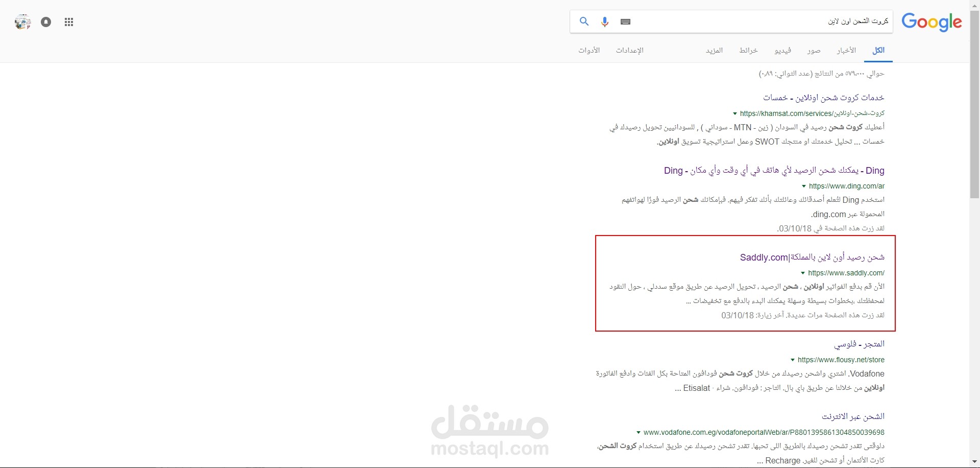The height and width of the screenshot is (468, 980).
Task: Click the Google logo
Action: pyautogui.click(x=932, y=22)
